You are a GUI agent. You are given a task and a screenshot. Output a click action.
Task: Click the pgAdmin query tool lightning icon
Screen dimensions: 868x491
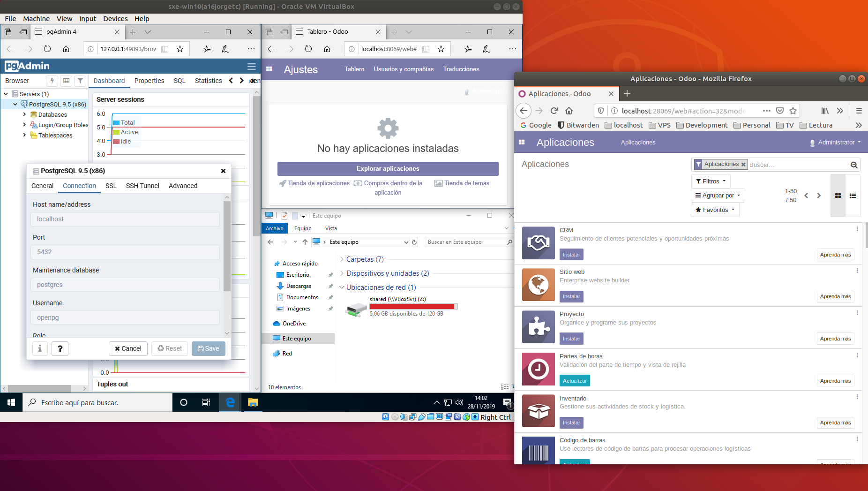click(52, 81)
